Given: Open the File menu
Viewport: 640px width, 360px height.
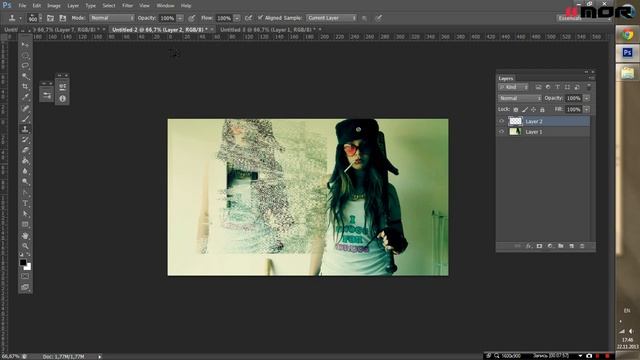Looking at the screenshot, I should point(22,6).
